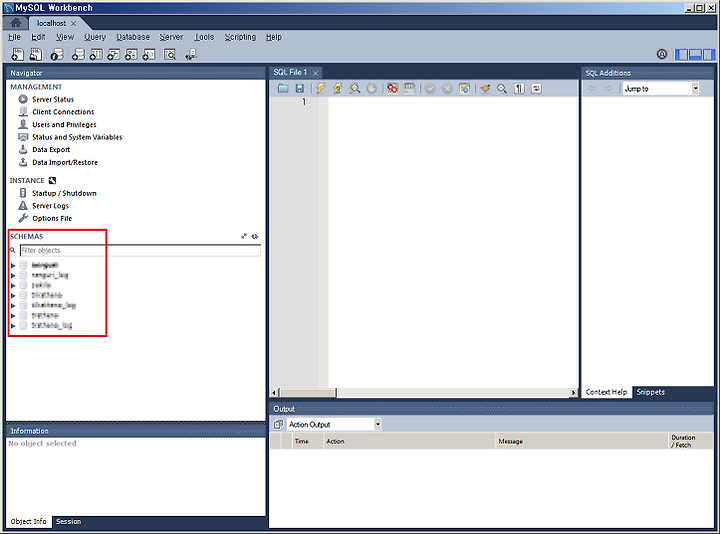Viewport: 720px width, 534px height.
Task: Hide the bottom output panel toggle
Action: (696, 55)
